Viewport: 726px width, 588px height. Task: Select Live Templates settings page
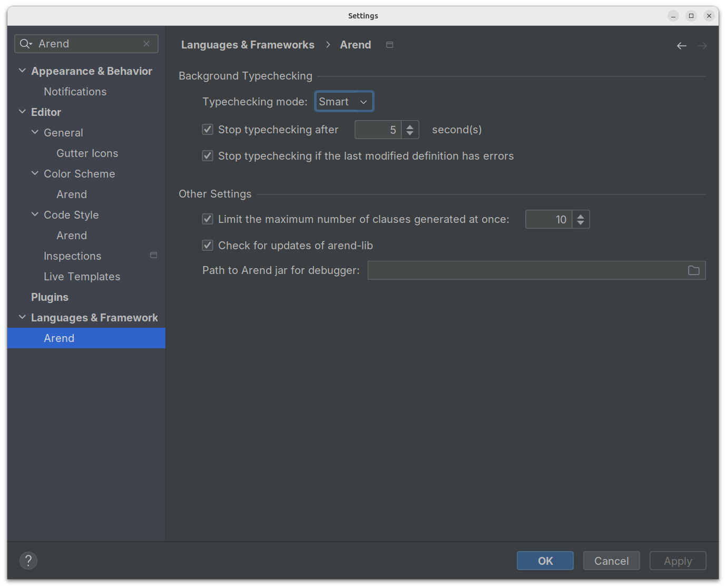[x=82, y=277]
